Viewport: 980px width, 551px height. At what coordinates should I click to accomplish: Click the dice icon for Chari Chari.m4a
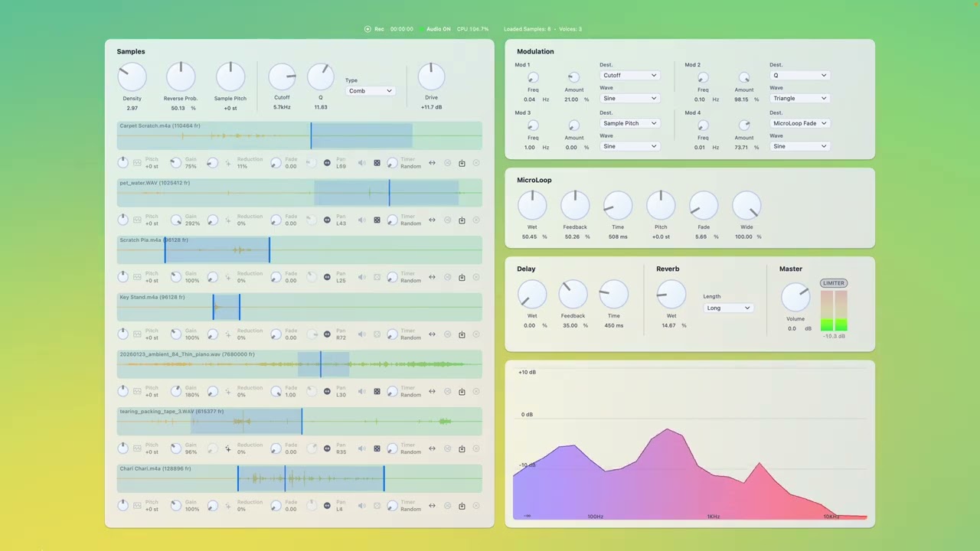click(x=377, y=506)
